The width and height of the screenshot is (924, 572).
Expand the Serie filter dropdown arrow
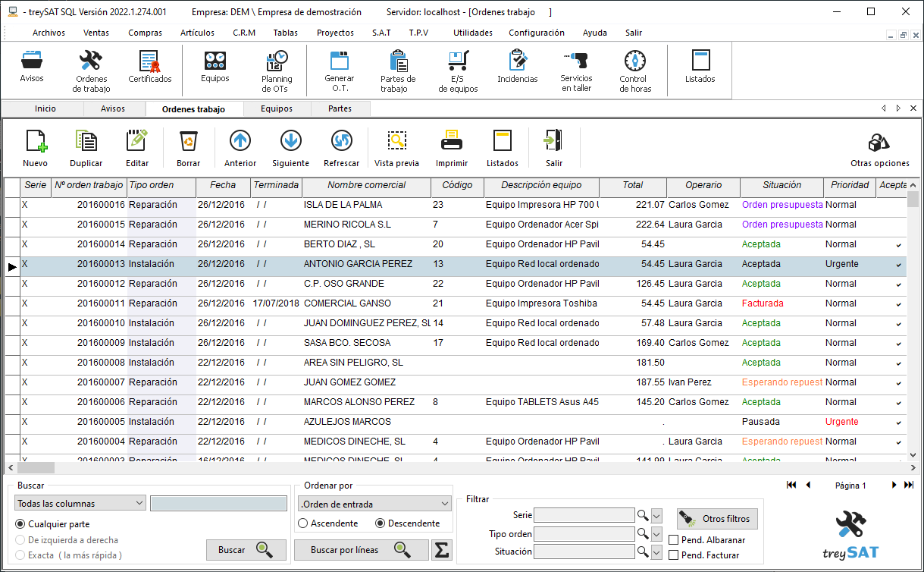pos(657,516)
